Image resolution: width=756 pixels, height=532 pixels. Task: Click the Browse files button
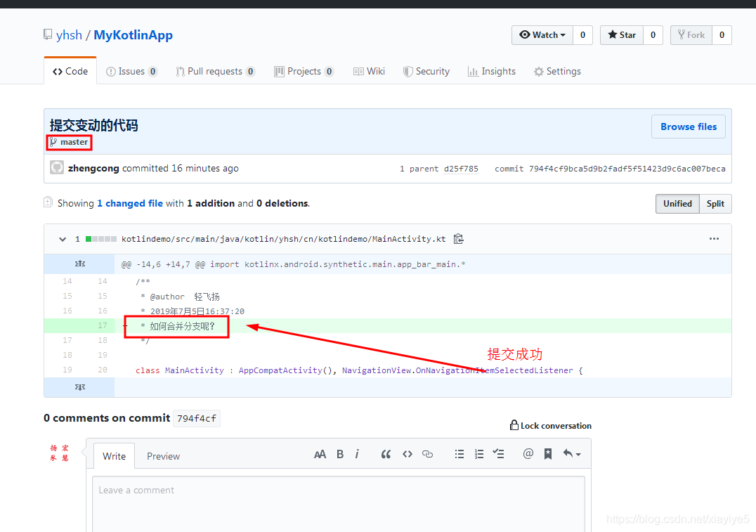coord(688,126)
